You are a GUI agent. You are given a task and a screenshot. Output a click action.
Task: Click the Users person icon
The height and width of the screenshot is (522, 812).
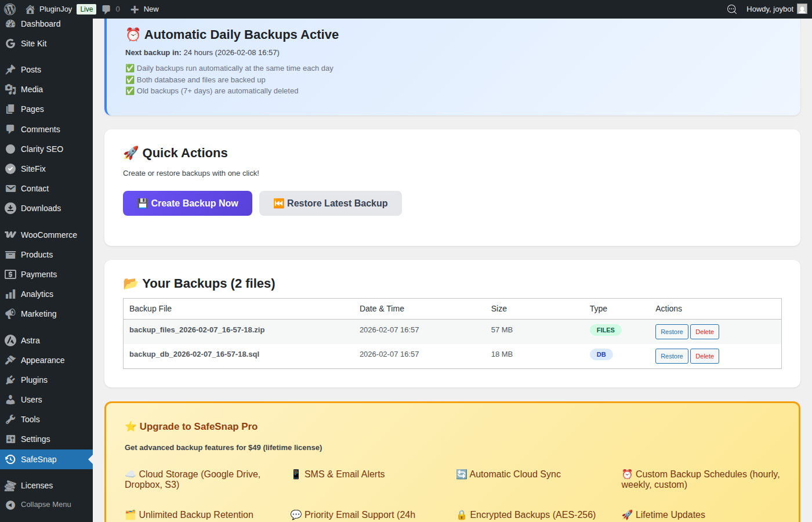(x=10, y=400)
